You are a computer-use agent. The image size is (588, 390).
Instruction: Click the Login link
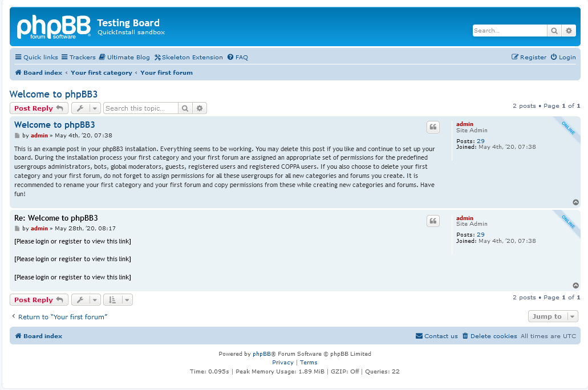point(563,58)
